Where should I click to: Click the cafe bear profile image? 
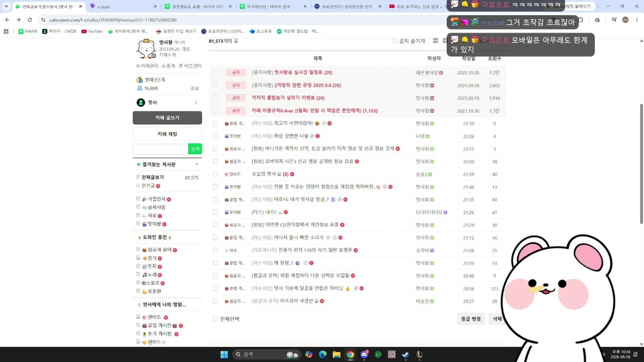click(x=146, y=49)
